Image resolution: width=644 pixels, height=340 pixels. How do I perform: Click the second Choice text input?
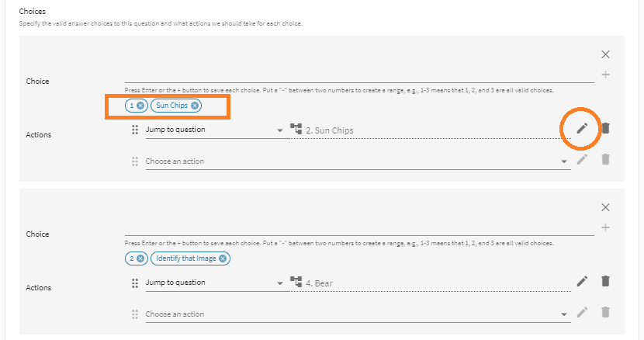pos(358,228)
